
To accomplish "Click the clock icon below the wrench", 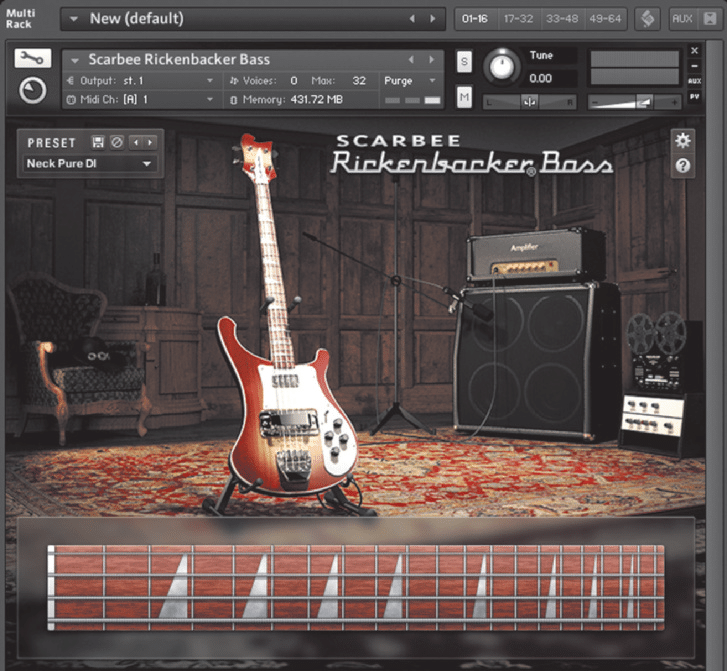I will 32,90.
